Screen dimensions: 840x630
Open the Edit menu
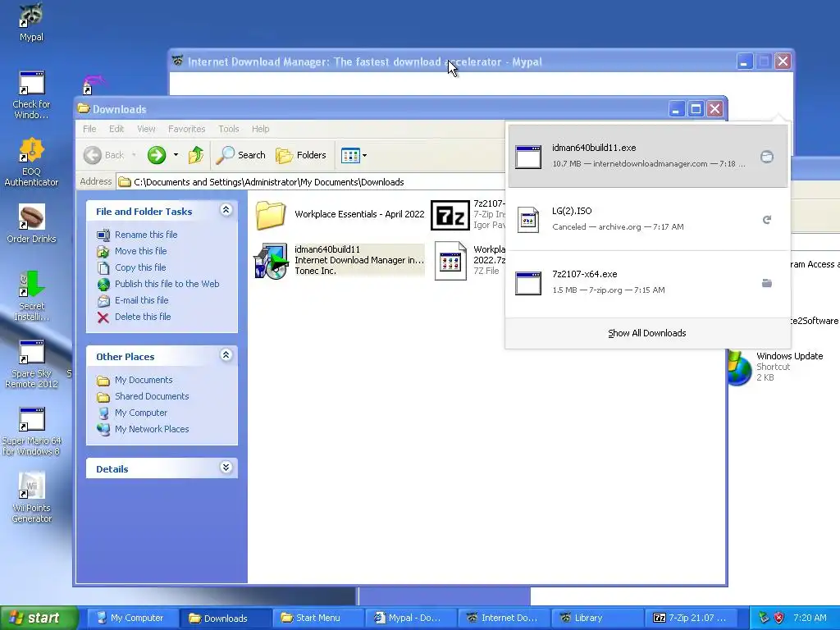point(116,129)
